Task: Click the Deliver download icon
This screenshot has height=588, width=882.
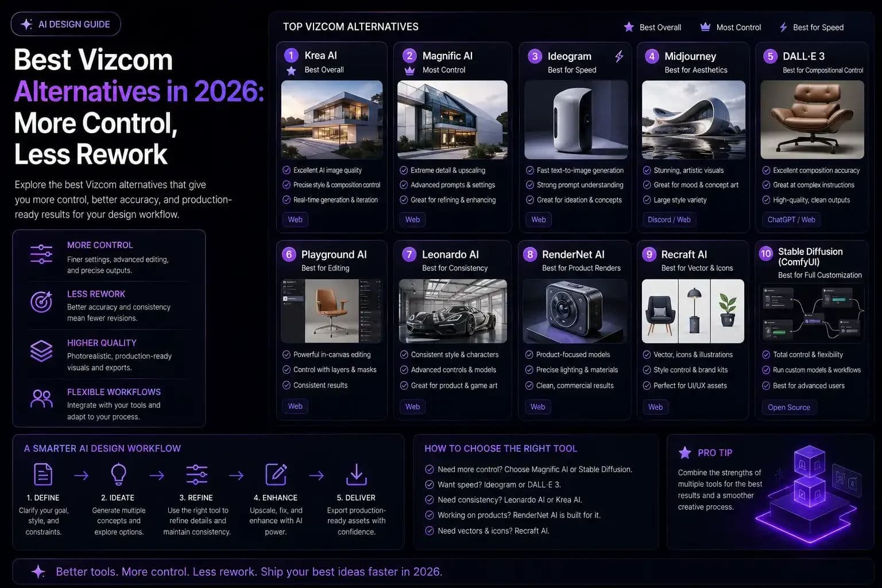Action: (356, 475)
